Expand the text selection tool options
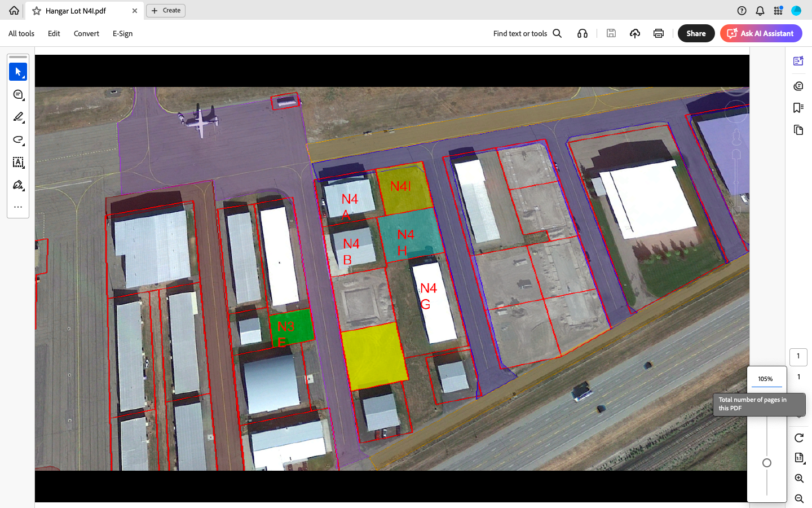 [x=18, y=163]
